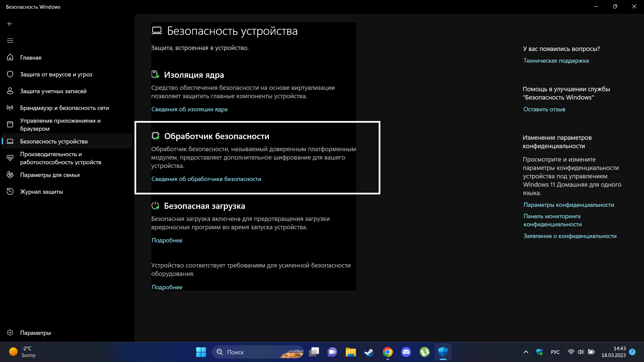
Task: Open the Wi-Fi network tray icon
Action: [x=571, y=352]
